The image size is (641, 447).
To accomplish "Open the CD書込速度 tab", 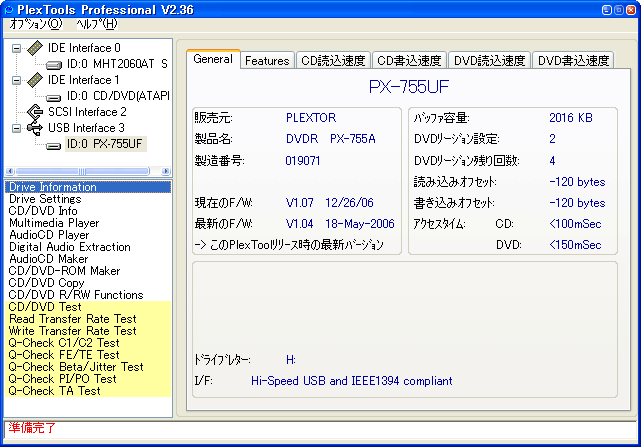I will click(409, 61).
